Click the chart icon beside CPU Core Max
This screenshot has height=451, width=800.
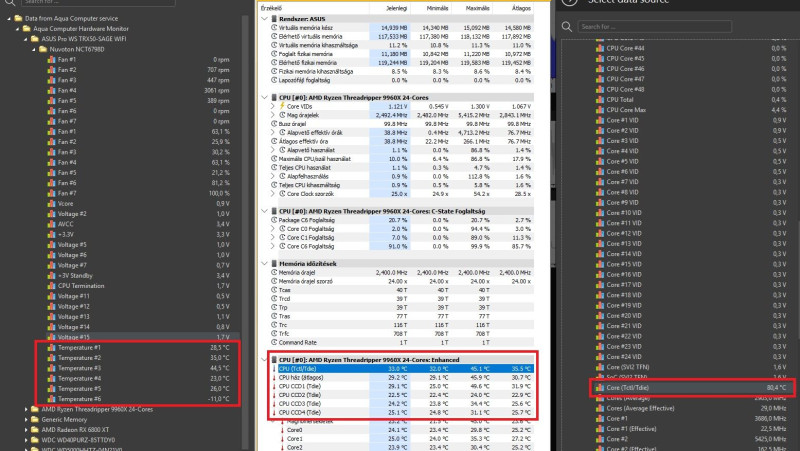[x=600, y=110]
